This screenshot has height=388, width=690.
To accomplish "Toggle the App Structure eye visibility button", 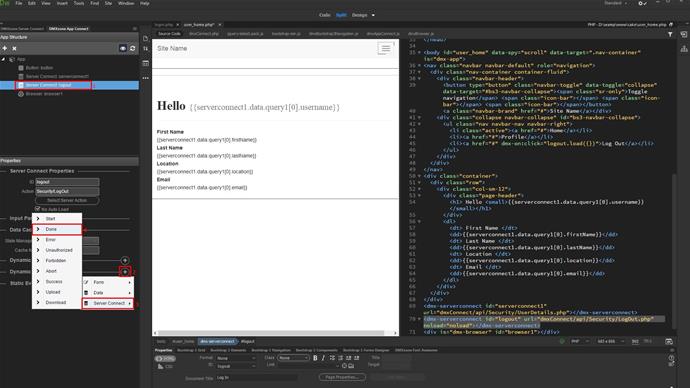I will (x=123, y=48).
